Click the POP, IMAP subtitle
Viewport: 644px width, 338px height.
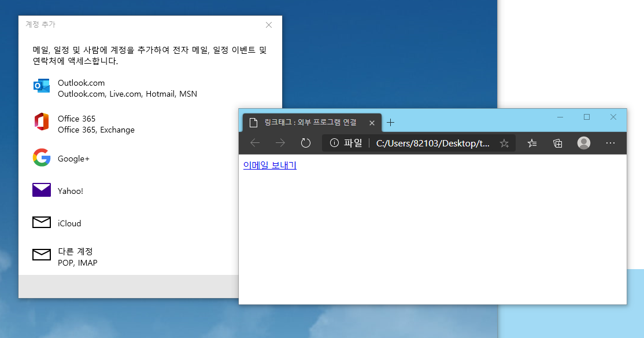(77, 263)
